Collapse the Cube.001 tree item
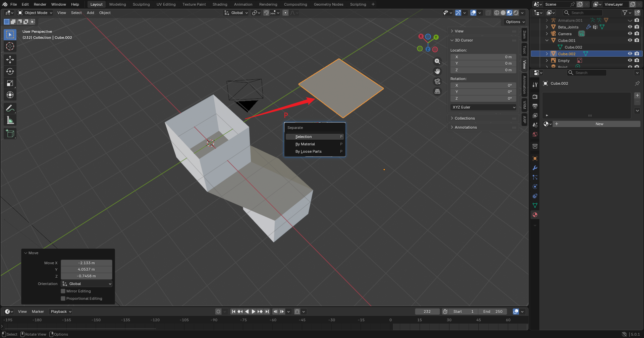The width and height of the screenshot is (644, 338). pos(547,40)
